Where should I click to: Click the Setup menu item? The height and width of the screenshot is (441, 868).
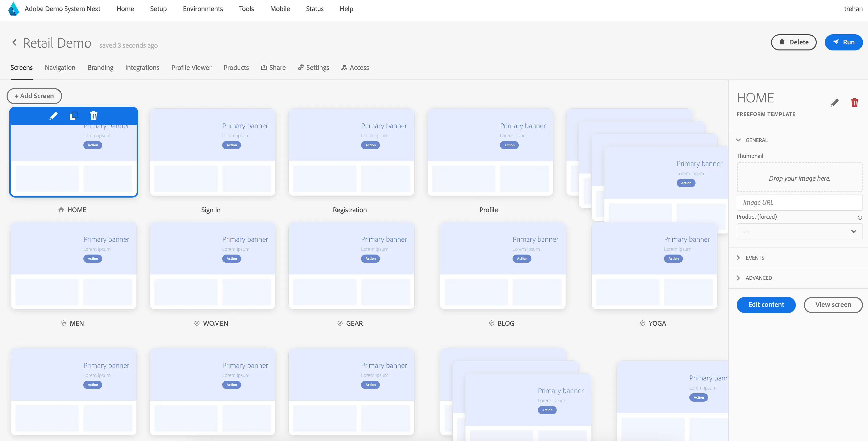click(158, 9)
